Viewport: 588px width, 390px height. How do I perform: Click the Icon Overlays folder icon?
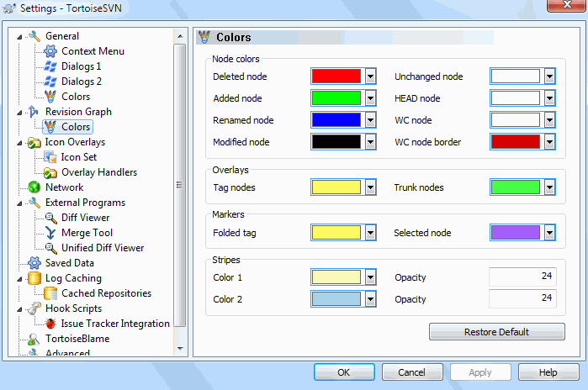pos(34,142)
